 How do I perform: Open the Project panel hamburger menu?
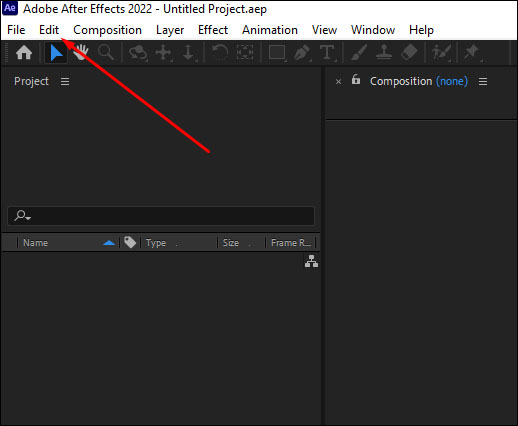(x=65, y=81)
